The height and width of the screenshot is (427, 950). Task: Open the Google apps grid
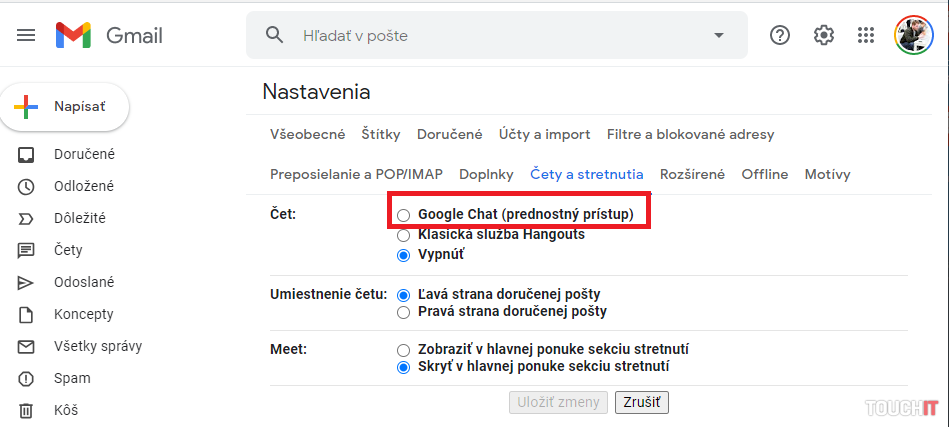pyautogui.click(x=867, y=35)
